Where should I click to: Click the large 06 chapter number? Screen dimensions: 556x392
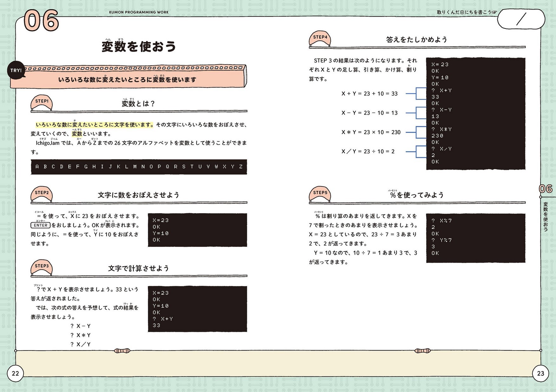[42, 21]
